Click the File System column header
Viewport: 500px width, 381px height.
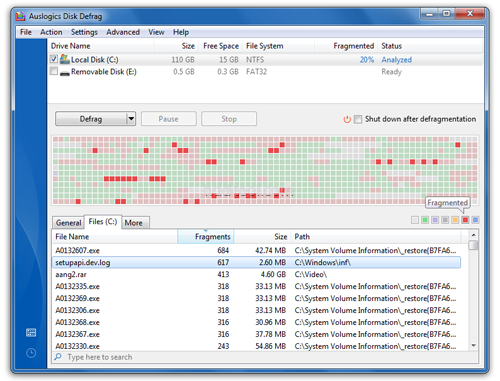click(279, 46)
